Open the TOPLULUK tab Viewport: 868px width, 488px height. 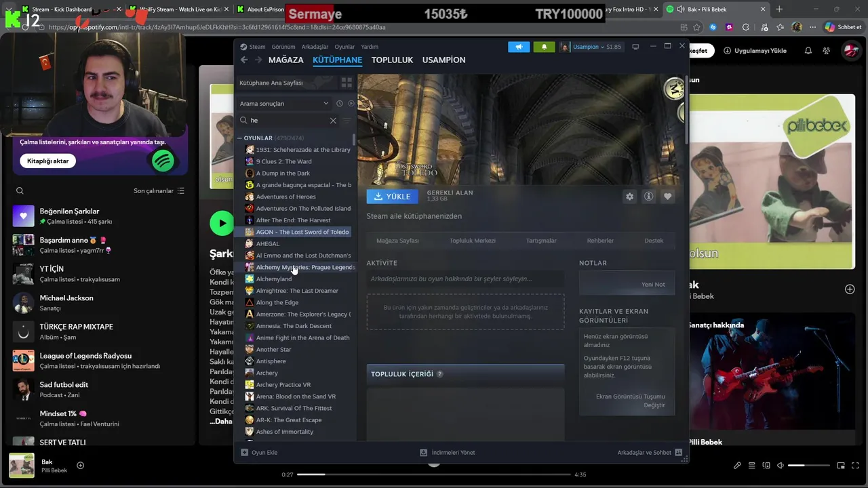coord(392,60)
